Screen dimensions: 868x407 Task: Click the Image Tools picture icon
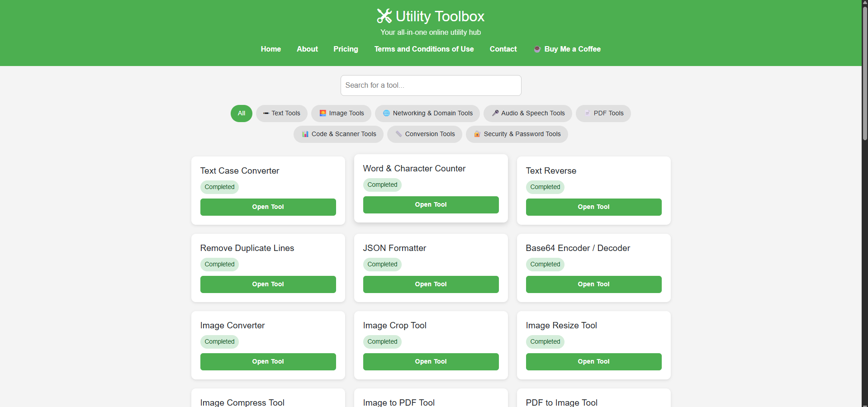[x=323, y=114]
